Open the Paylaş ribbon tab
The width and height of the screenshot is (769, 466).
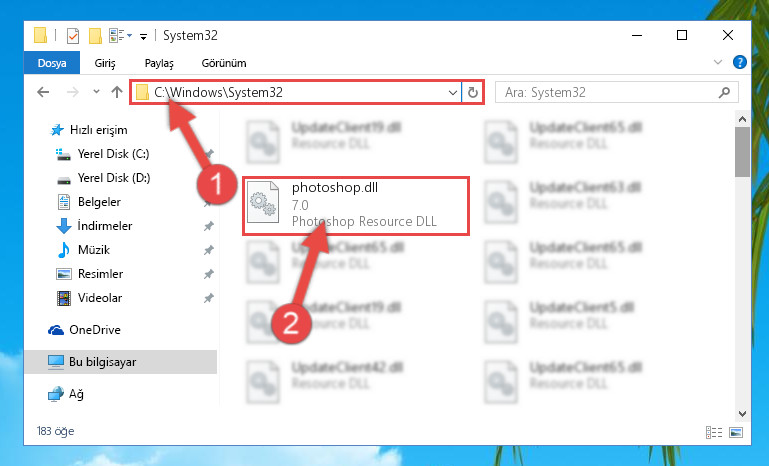[x=159, y=63]
